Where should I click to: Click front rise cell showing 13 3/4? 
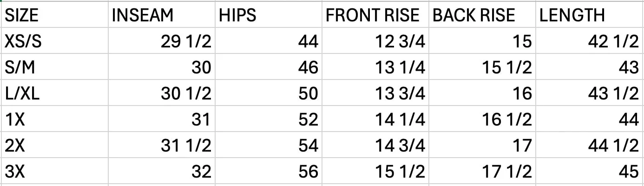pos(376,93)
